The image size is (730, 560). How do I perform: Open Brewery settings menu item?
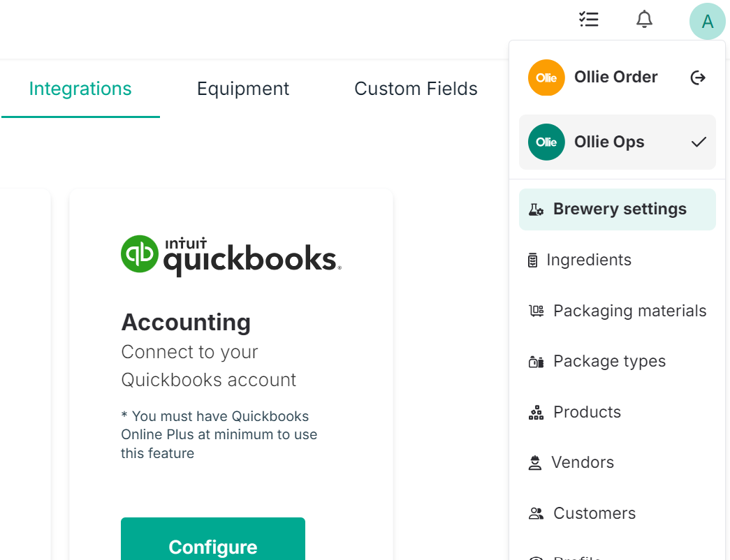coord(618,209)
